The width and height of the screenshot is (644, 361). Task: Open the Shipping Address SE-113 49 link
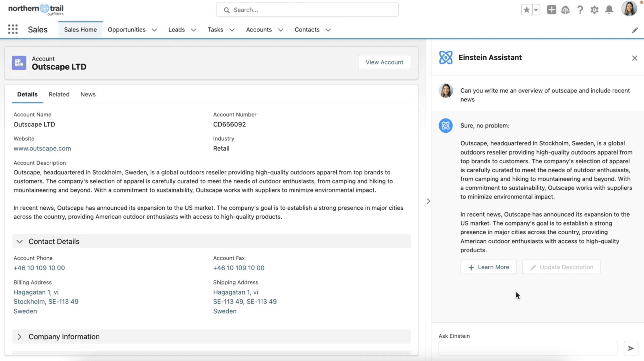(245, 301)
